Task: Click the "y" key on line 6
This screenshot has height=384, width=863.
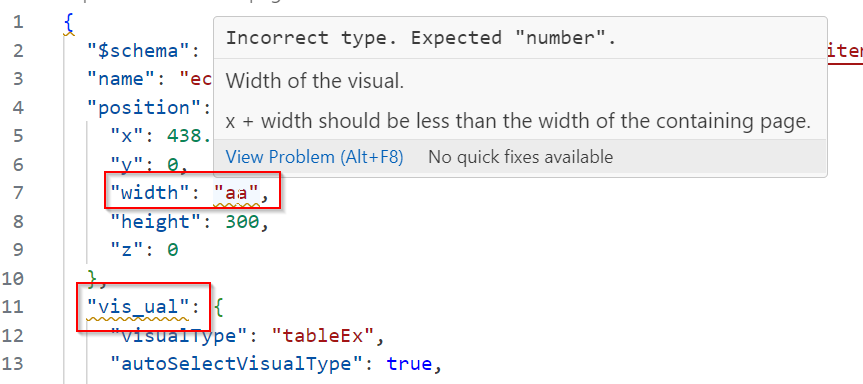Action: [128, 164]
